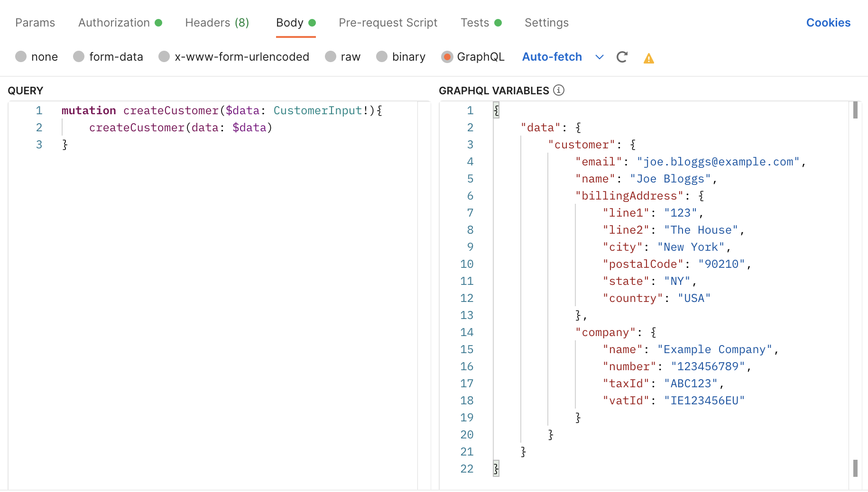Image resolution: width=868 pixels, height=492 pixels.
Task: Click the GraphQL Variables info icon
Action: (559, 90)
